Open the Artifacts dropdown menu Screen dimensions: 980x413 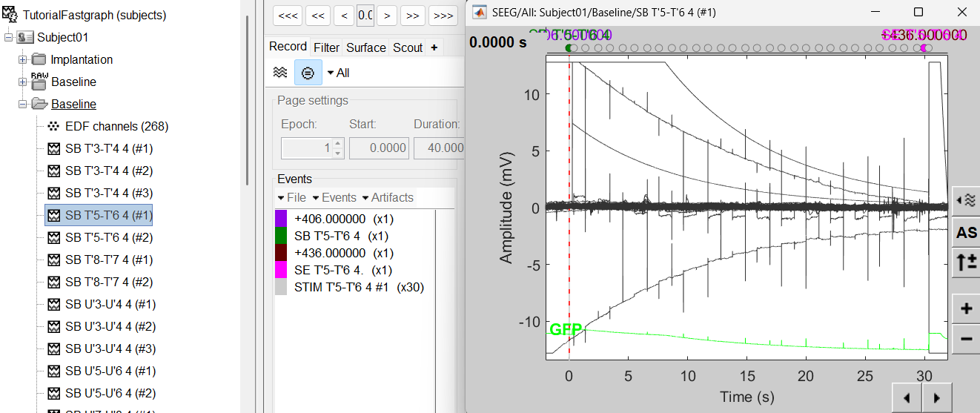click(387, 197)
